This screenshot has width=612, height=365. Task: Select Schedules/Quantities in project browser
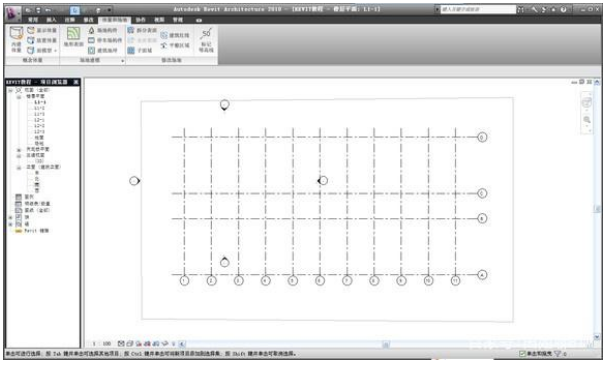(37, 203)
